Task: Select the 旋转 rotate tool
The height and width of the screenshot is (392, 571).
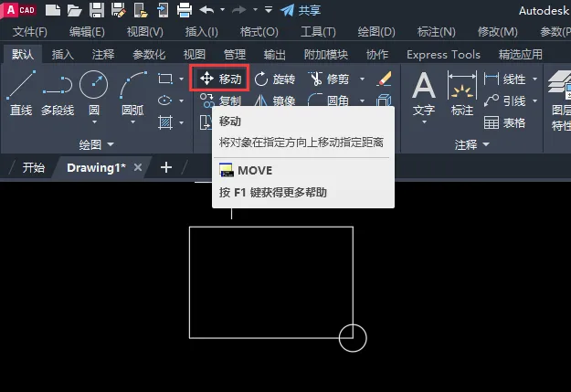Action: [275, 79]
